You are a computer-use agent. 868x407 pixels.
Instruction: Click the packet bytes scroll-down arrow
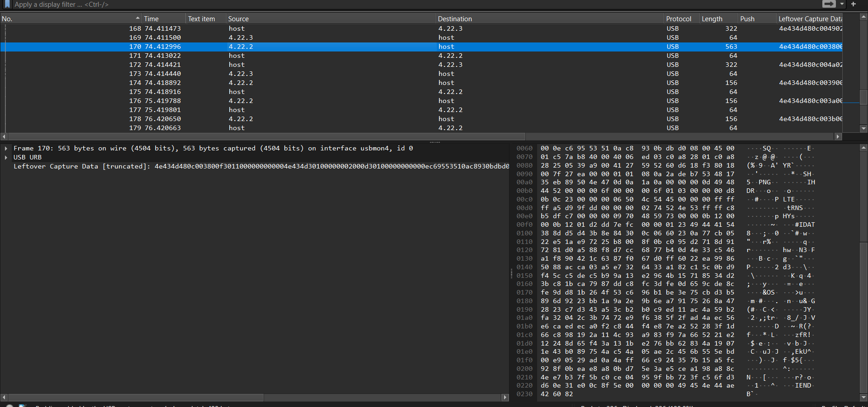863,398
